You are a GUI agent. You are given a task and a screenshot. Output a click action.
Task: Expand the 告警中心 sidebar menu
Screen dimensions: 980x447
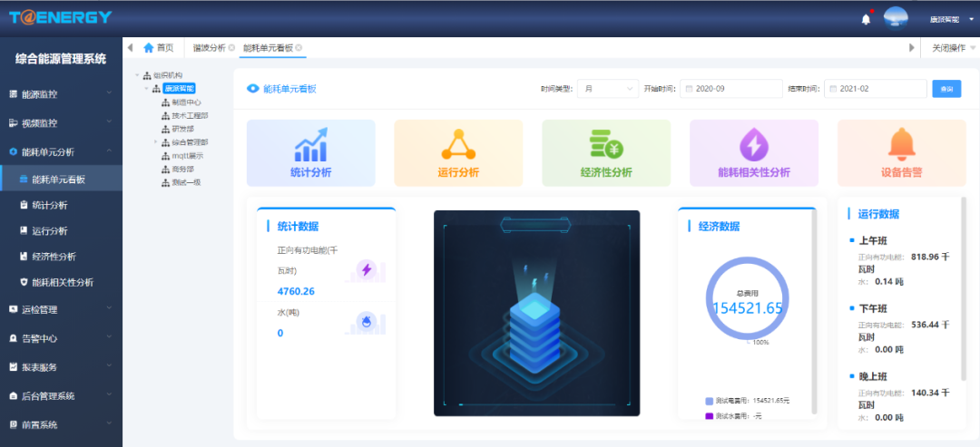[62, 338]
